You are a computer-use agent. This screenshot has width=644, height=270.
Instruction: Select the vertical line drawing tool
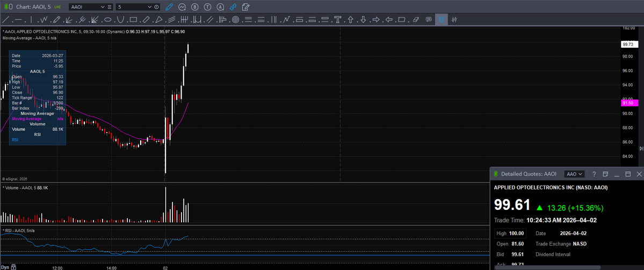coord(31,20)
